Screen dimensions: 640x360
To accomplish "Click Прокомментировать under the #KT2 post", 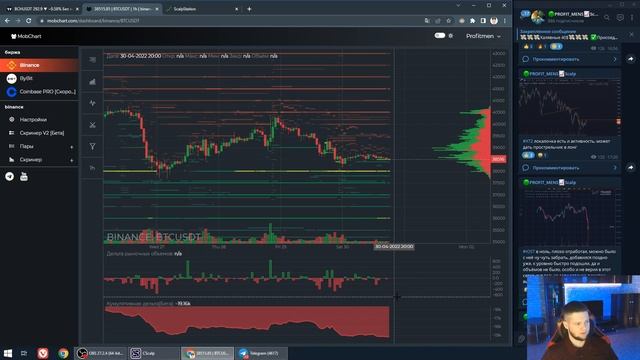I will (570, 168).
